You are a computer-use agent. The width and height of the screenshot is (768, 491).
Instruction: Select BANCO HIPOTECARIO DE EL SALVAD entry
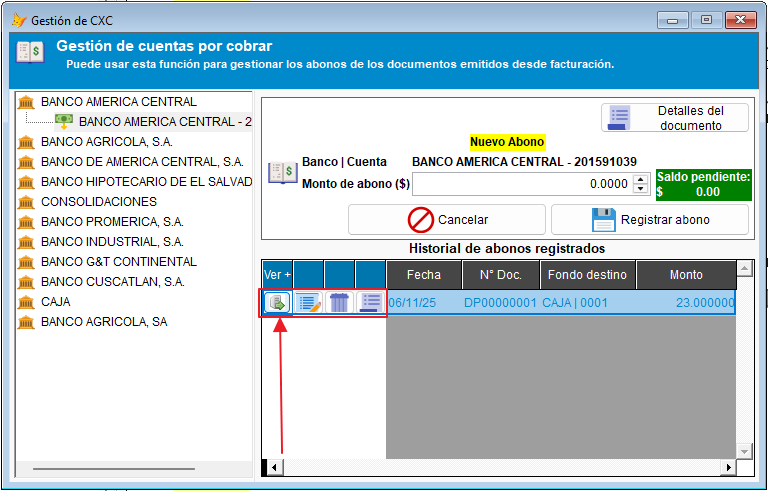146,182
